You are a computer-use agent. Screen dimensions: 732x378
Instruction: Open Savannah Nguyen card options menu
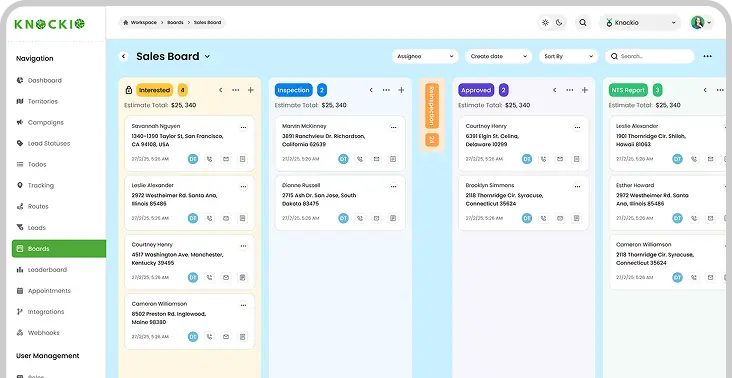pyautogui.click(x=243, y=127)
